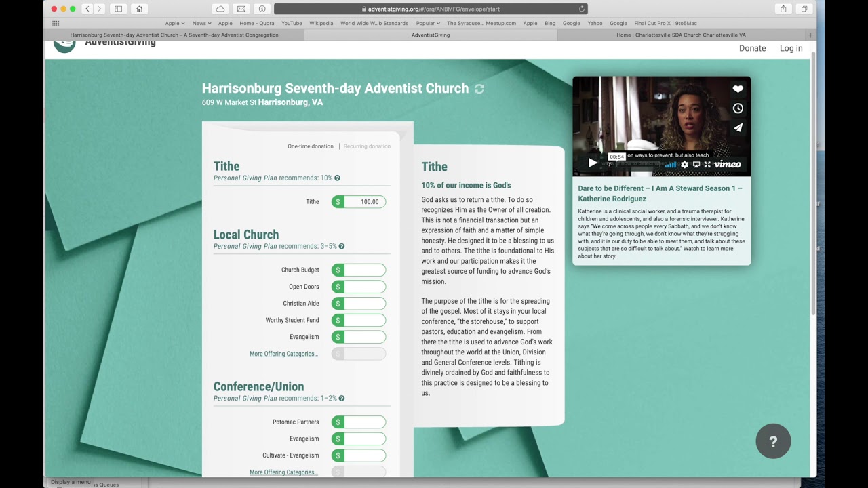Like the Vimeo video with heart icon
This screenshot has height=488, width=868.
click(738, 89)
